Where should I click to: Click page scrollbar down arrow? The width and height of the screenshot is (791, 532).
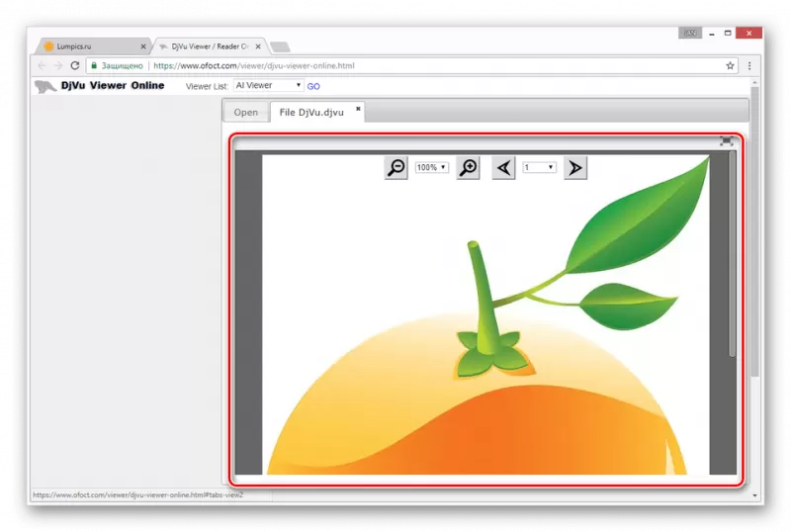pyautogui.click(x=754, y=495)
